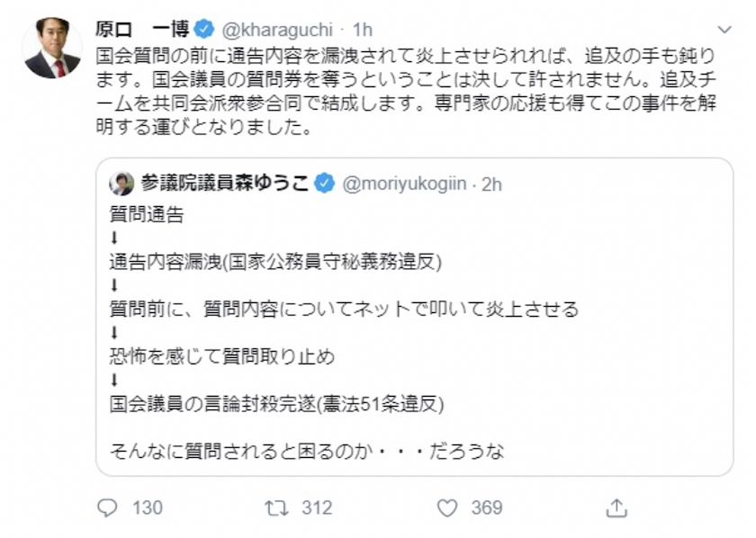
Task: Open small avatar of 参議院議員森ゆうこ
Action: pyautogui.click(x=121, y=184)
